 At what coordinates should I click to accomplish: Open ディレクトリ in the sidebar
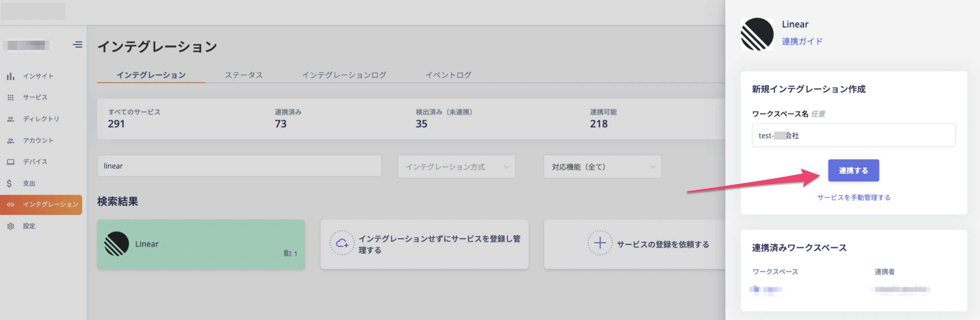click(41, 119)
